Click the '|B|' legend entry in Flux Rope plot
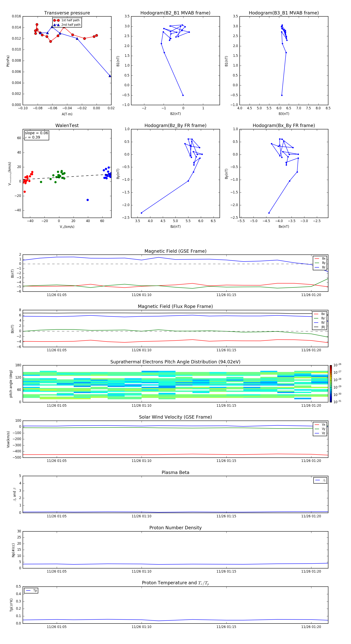Screen dimensions: 351x644 tap(320, 327)
